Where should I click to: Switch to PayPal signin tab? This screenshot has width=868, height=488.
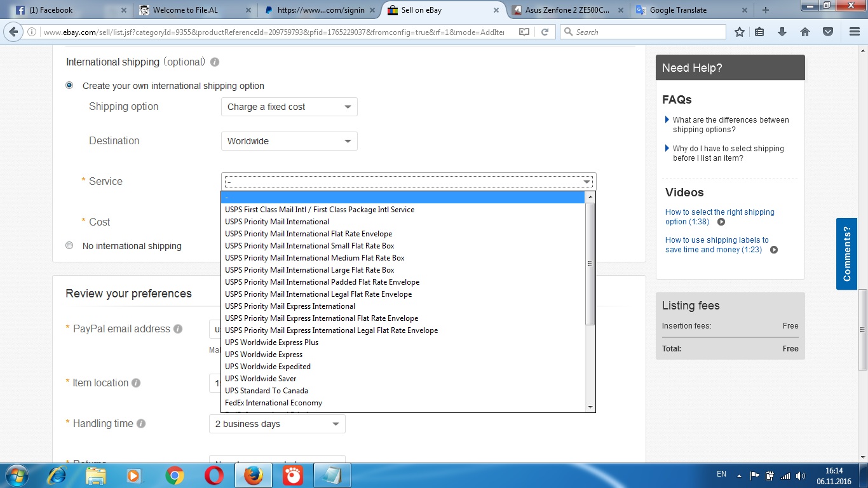pyautogui.click(x=318, y=10)
